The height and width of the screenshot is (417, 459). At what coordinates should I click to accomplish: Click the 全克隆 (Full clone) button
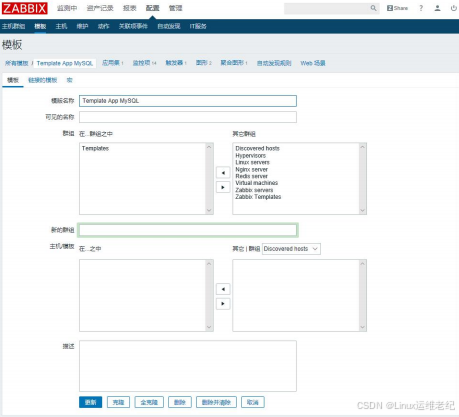(x=149, y=402)
